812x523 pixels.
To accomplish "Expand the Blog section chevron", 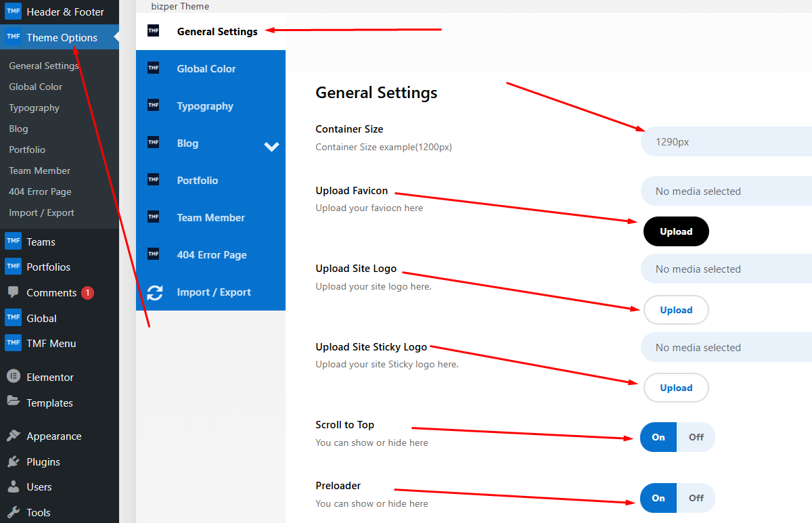I will pos(271,145).
